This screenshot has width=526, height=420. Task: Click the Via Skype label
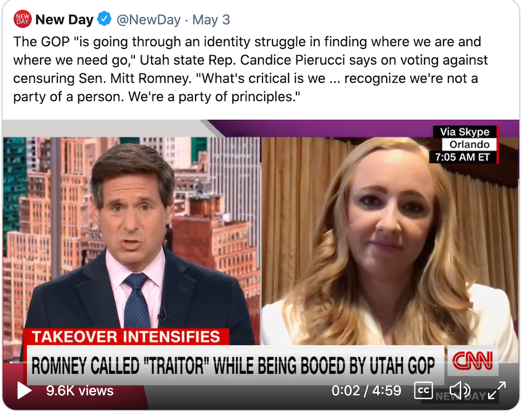(x=465, y=132)
